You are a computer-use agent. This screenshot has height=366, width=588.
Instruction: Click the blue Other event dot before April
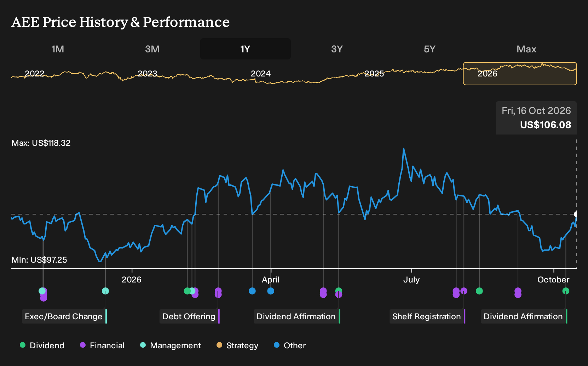(252, 291)
